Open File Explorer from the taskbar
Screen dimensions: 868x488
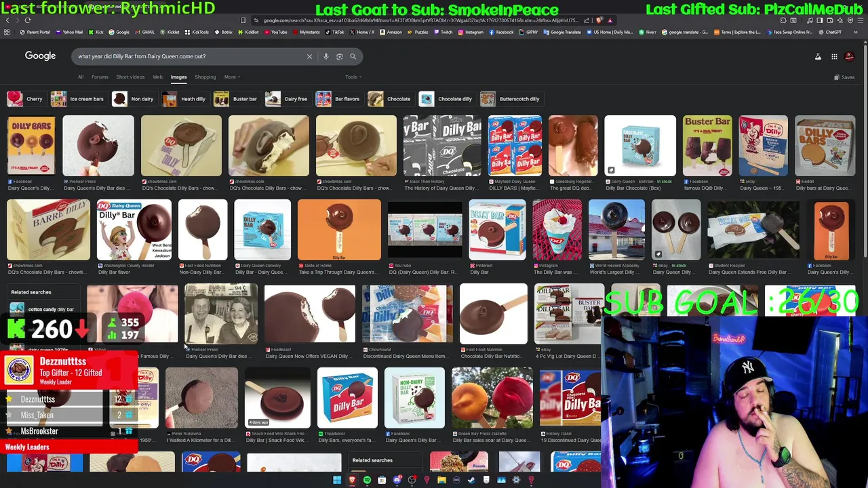[441, 480]
